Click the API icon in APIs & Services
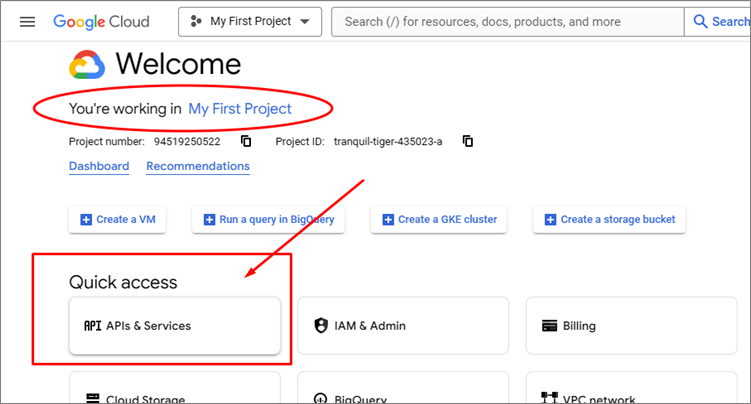 coord(92,326)
